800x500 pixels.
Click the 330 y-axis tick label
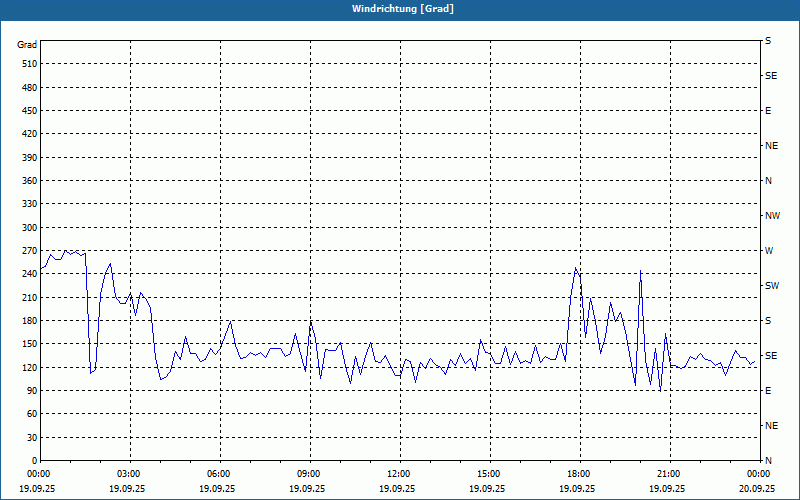click(30, 204)
